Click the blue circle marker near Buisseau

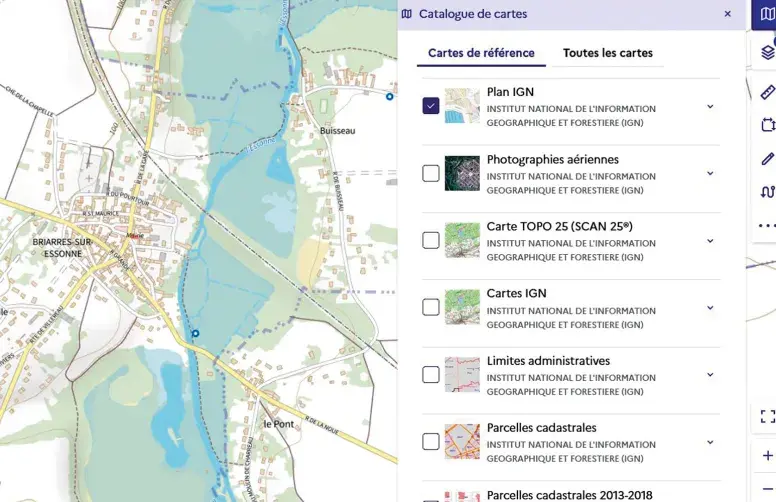[x=389, y=97]
